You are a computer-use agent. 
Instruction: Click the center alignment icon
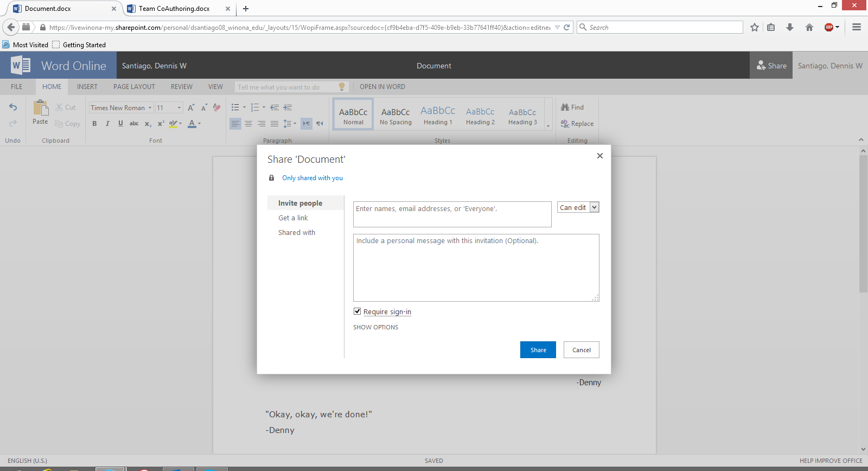[248, 124]
